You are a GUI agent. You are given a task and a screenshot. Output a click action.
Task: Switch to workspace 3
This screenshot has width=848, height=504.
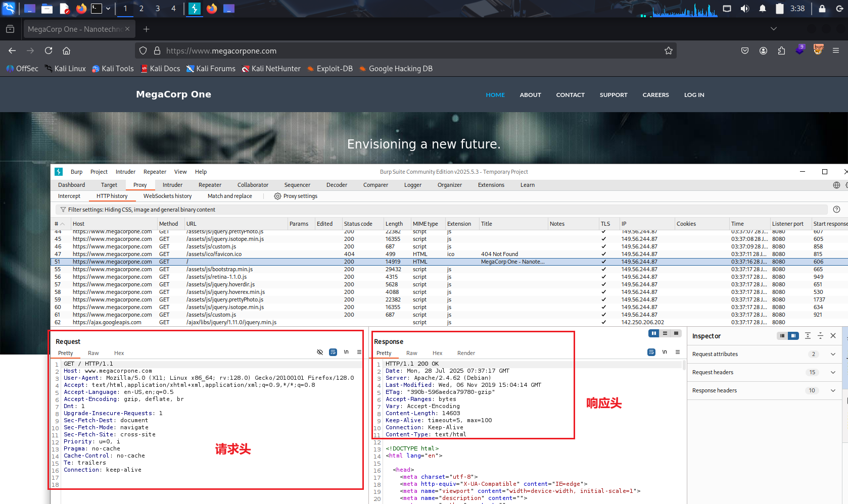158,8
